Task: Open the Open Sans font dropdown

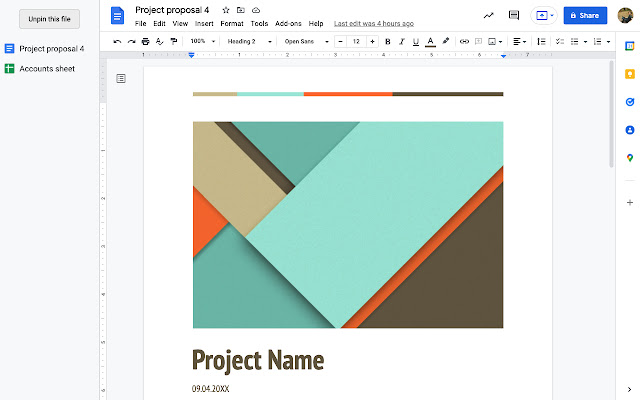Action: 306,41
